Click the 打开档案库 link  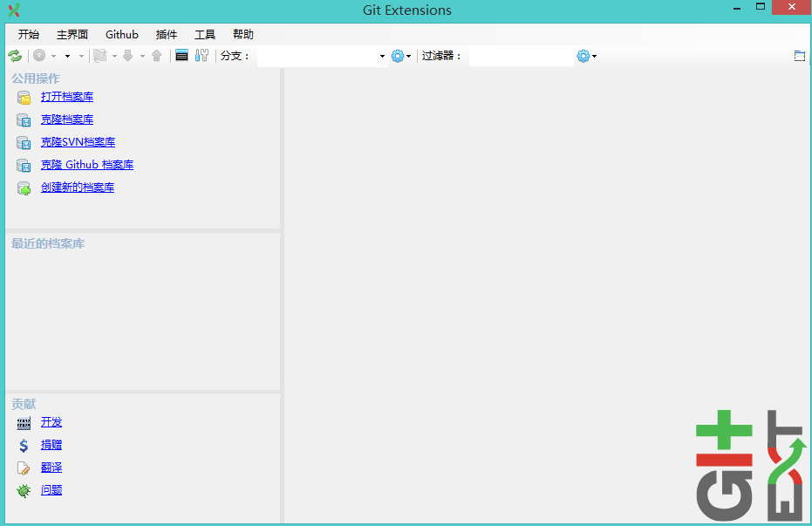[x=67, y=97]
